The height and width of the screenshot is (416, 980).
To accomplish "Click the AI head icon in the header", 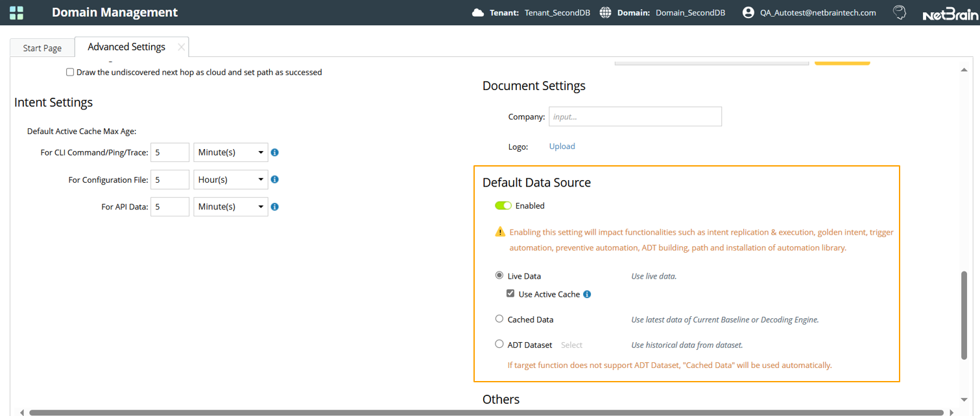I will 899,12.
